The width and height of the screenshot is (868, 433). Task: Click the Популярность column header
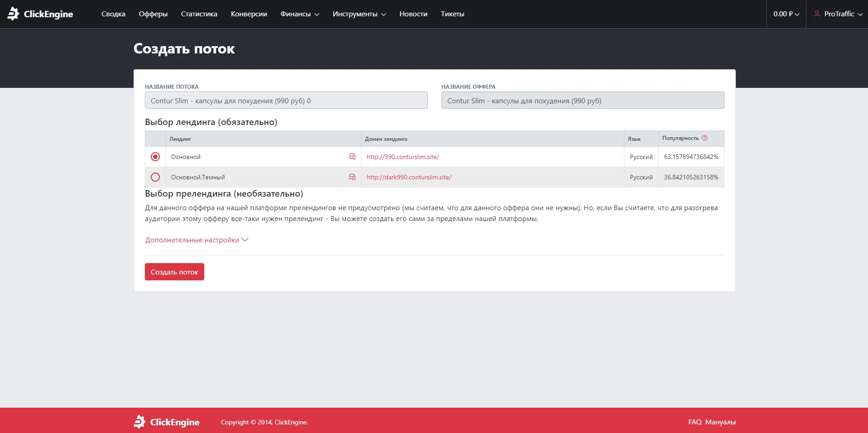[x=681, y=138]
